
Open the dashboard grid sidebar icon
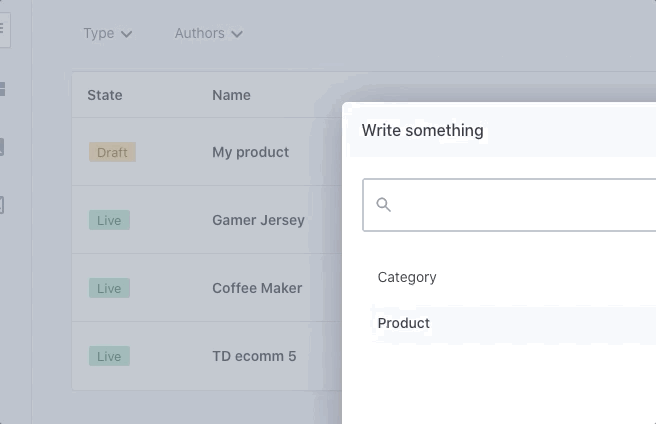coord(2,89)
